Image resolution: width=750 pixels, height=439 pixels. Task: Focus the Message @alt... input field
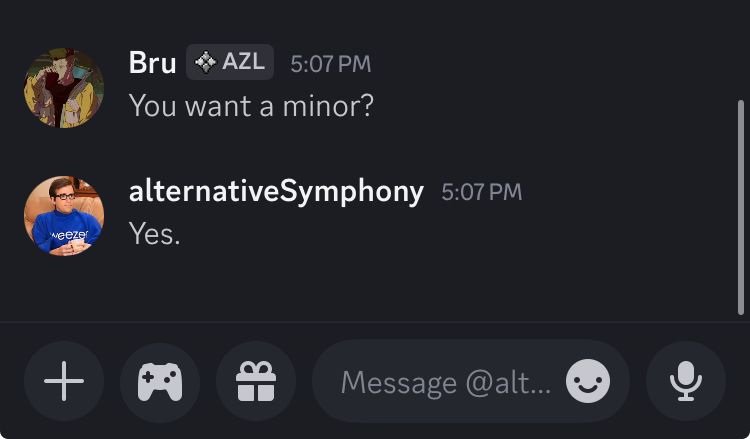pyautogui.click(x=445, y=381)
